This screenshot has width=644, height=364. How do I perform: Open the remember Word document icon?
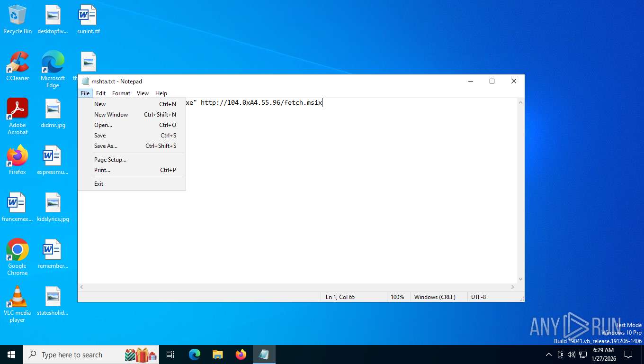(x=53, y=254)
